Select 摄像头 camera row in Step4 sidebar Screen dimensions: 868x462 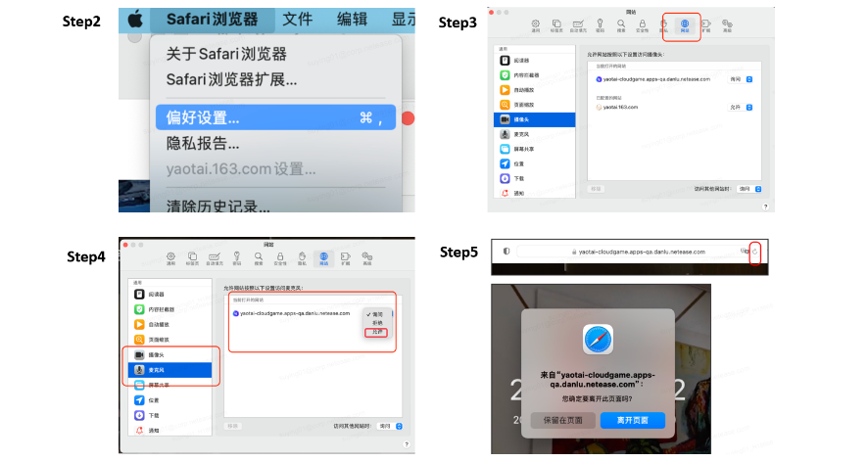click(169, 354)
